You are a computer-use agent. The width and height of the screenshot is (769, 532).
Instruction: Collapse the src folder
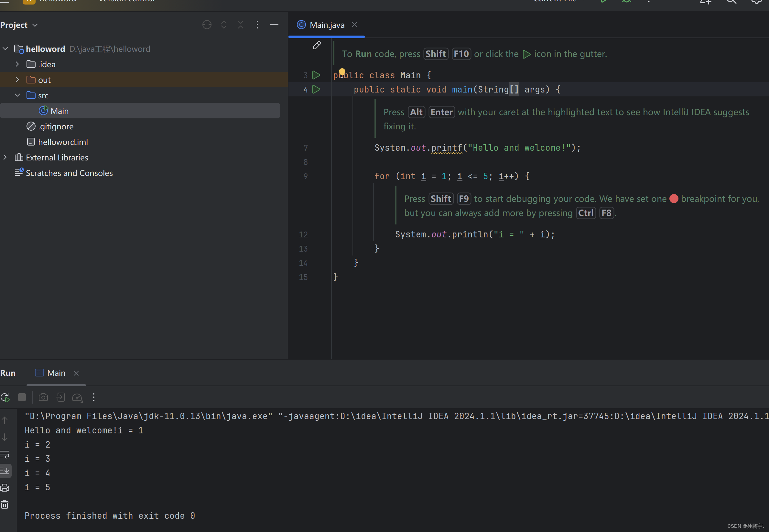[17, 95]
